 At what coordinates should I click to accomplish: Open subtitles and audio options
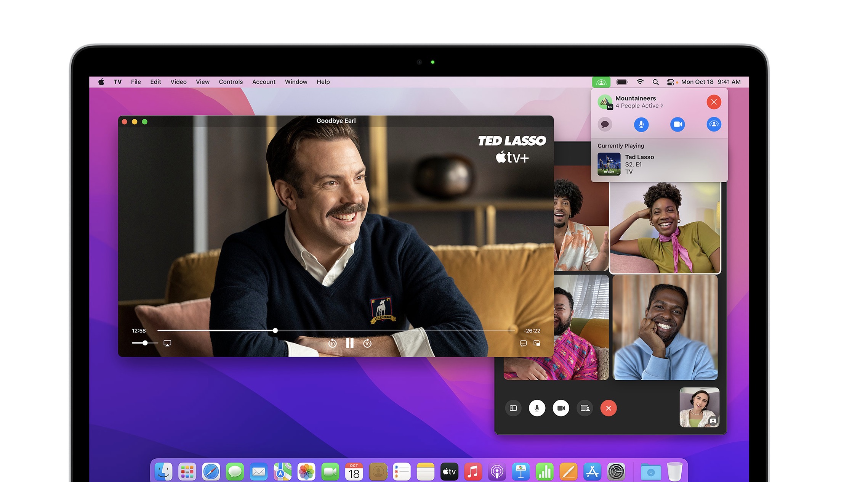pos(523,343)
